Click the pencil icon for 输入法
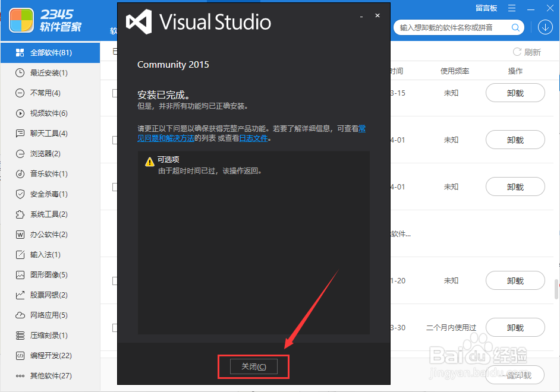Viewport: 560px width, 392px height. point(20,255)
